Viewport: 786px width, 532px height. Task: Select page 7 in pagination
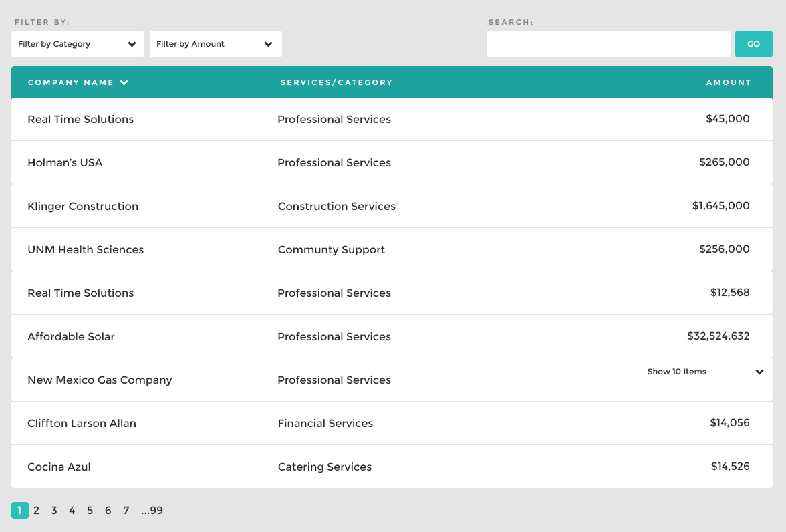(126, 511)
